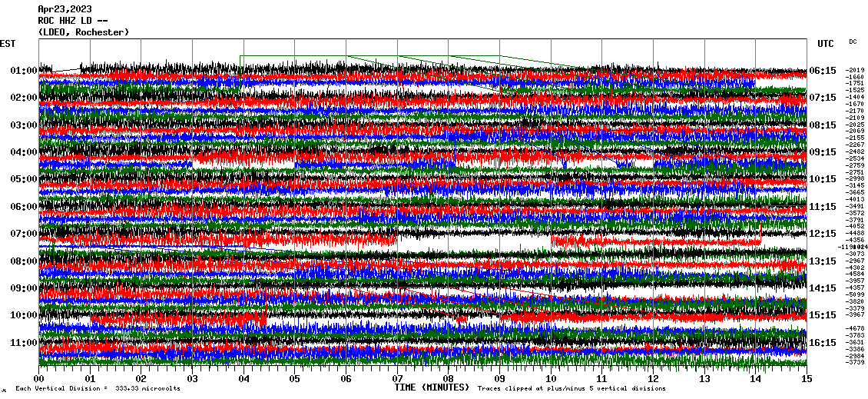Viewport: 868px width, 399px height.
Task: Click the Apr23,2023 date header
Action: coord(65,9)
